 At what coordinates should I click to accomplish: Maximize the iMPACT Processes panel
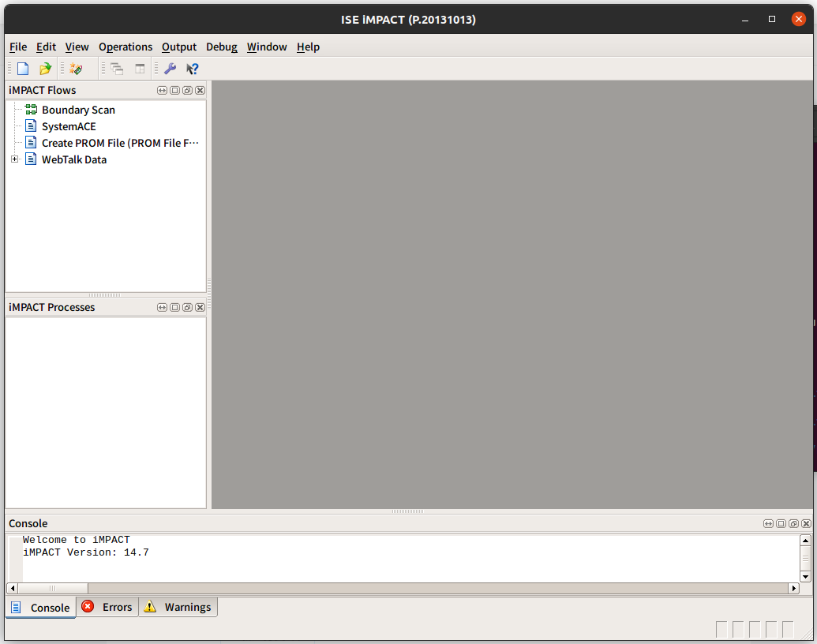click(x=174, y=307)
